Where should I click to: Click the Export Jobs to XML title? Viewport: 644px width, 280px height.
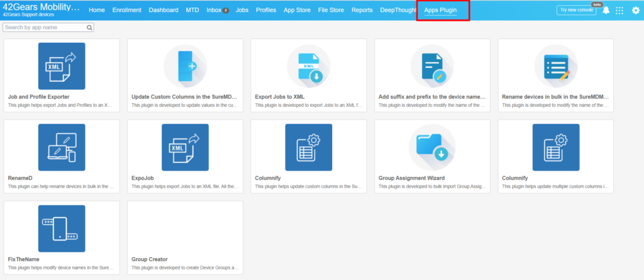pyautogui.click(x=280, y=97)
